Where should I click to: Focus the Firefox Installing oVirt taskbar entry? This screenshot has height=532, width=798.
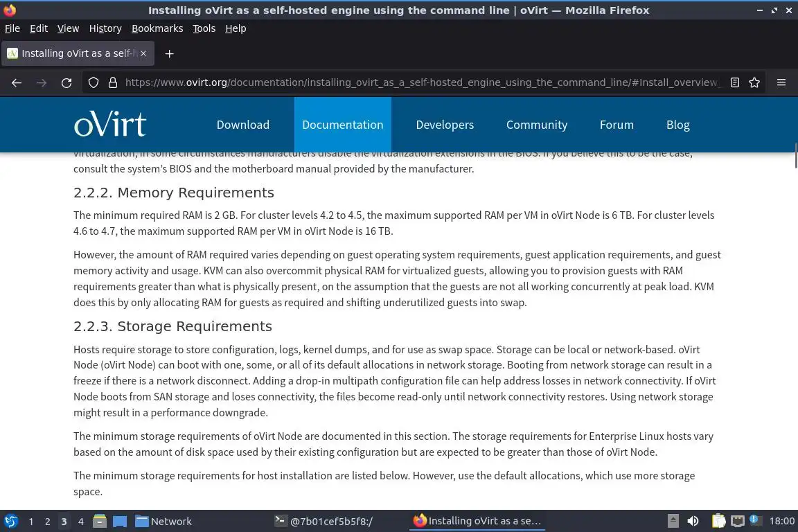point(477,522)
